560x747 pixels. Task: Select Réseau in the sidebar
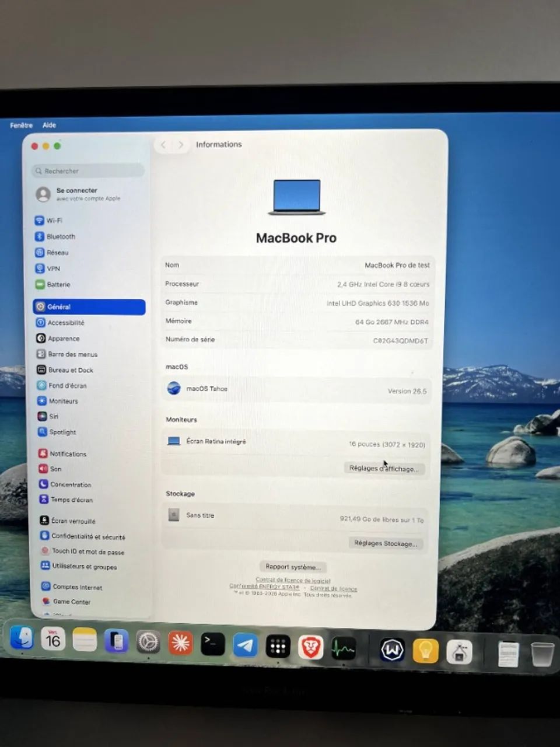tap(52, 253)
